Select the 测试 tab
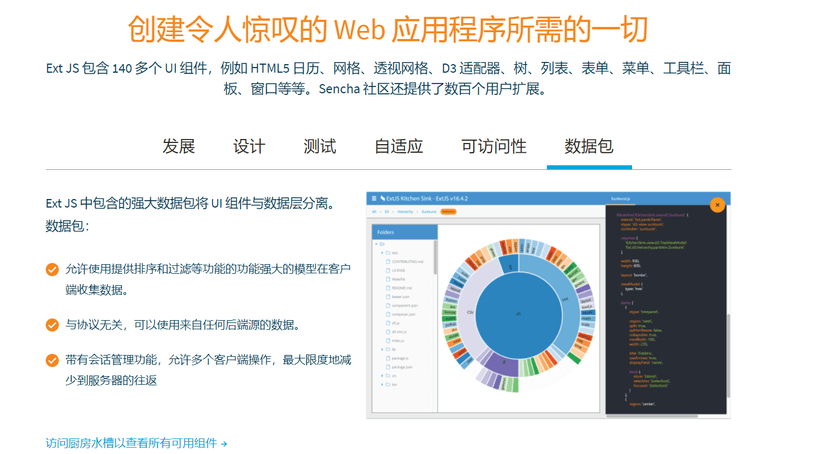Viewport: 828px width, 454px height. [320, 146]
